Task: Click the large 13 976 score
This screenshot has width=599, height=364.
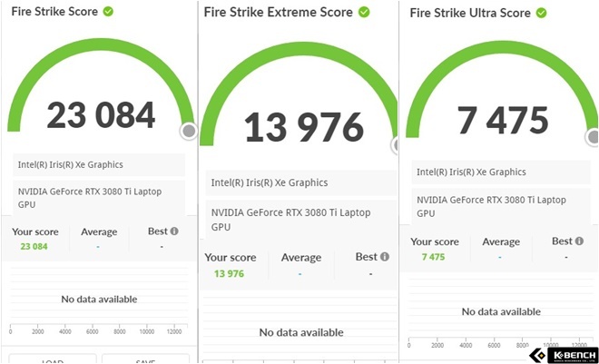Action: (304, 127)
